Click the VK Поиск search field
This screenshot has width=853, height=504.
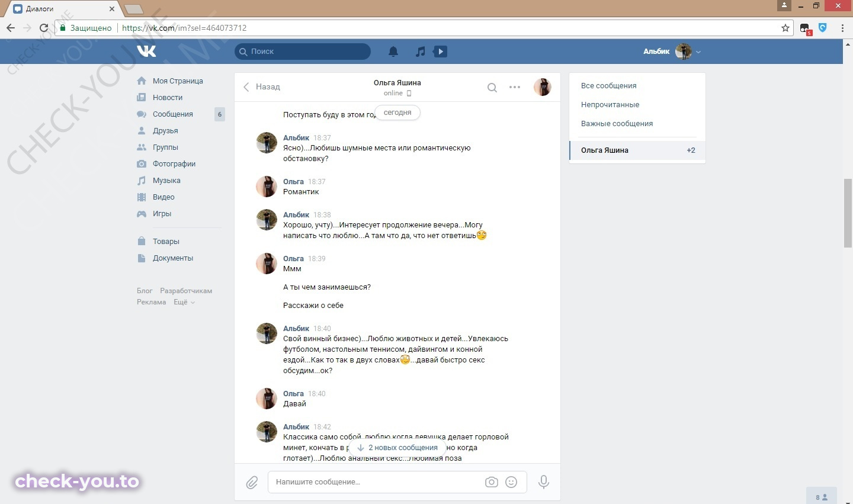tap(303, 52)
